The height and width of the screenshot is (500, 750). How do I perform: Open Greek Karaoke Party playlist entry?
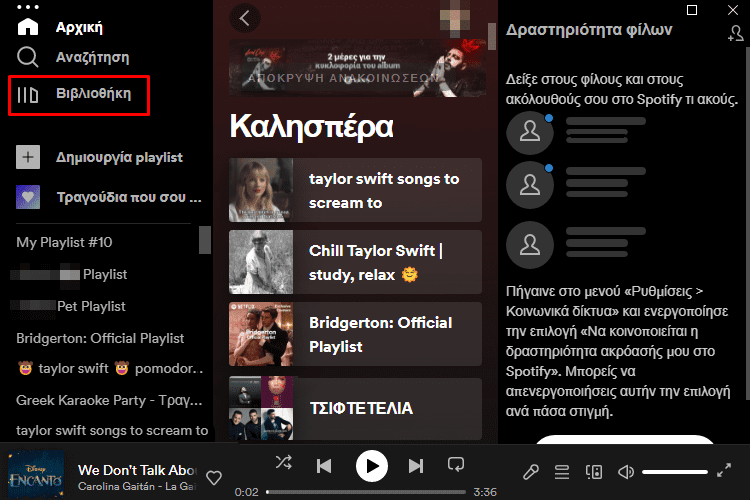click(x=109, y=400)
